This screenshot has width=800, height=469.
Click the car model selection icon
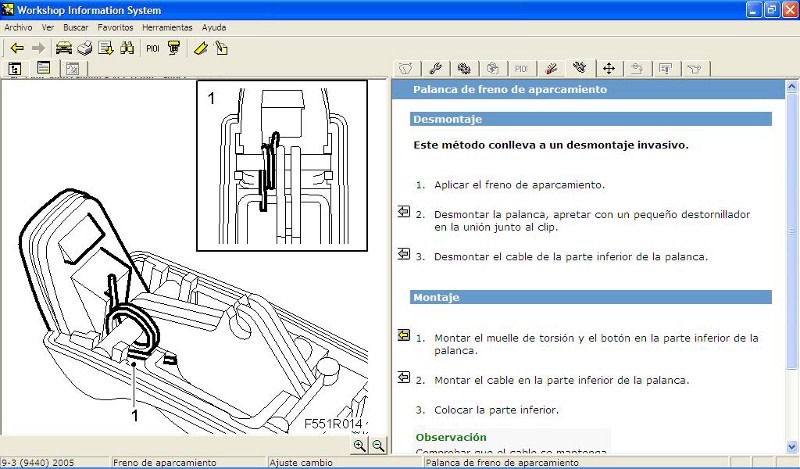[64, 47]
